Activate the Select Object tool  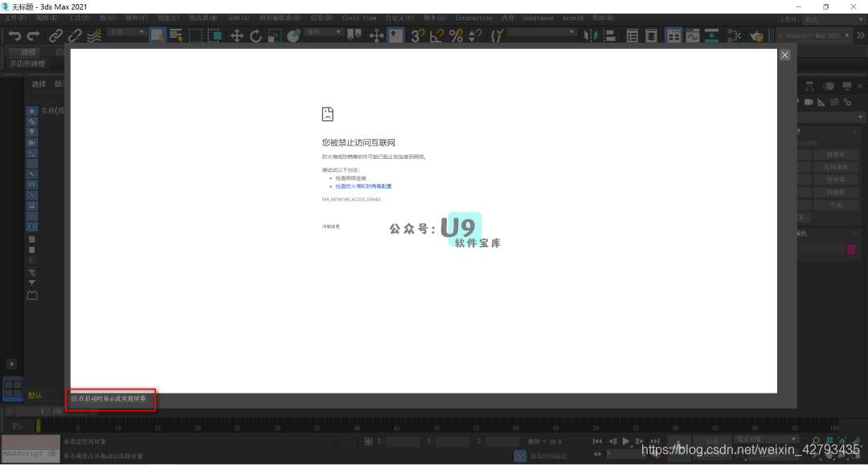158,35
